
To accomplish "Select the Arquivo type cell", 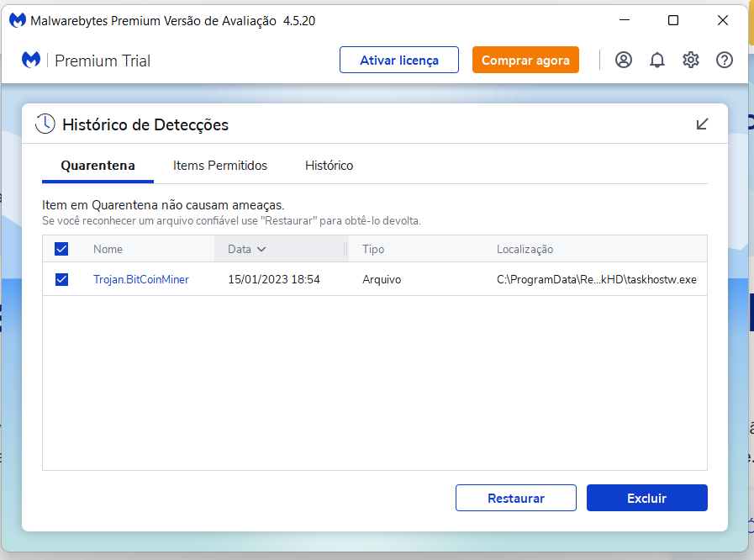I will click(382, 279).
